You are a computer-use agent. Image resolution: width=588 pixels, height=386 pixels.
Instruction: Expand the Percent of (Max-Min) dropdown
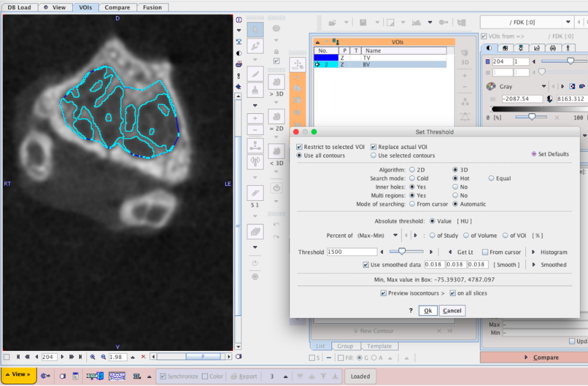(395, 235)
